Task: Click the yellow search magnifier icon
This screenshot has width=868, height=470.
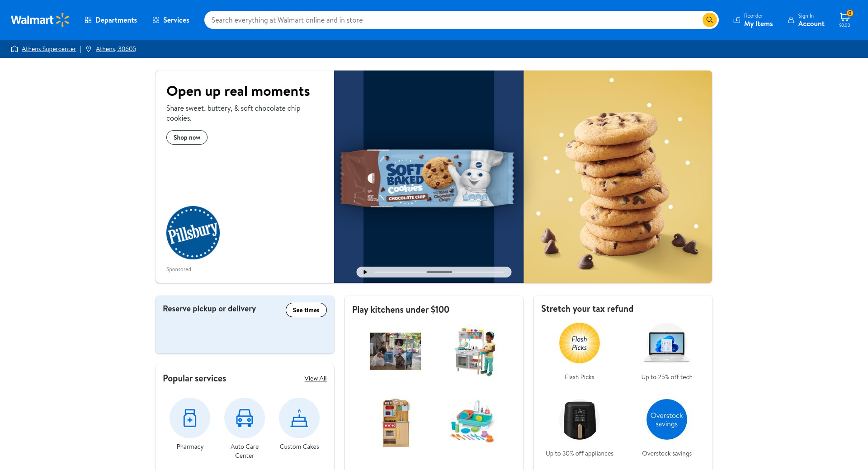Action: pos(709,20)
